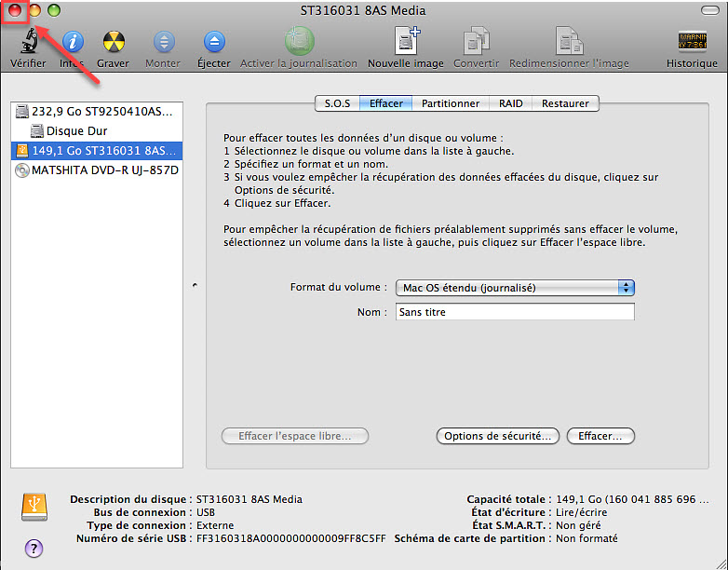Click the Vérifier microscope icon
Screen dimensions: 728x570
(x=28, y=42)
